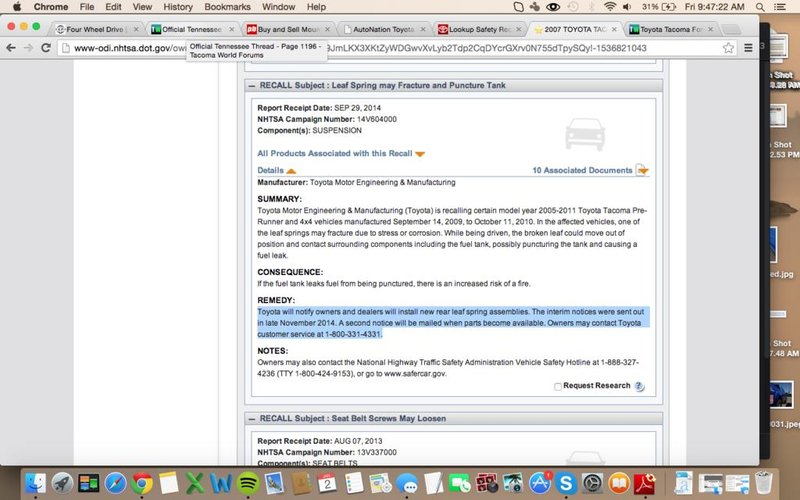Expand All Products Associated with this Recall
The width and height of the screenshot is (800, 500).
341,154
